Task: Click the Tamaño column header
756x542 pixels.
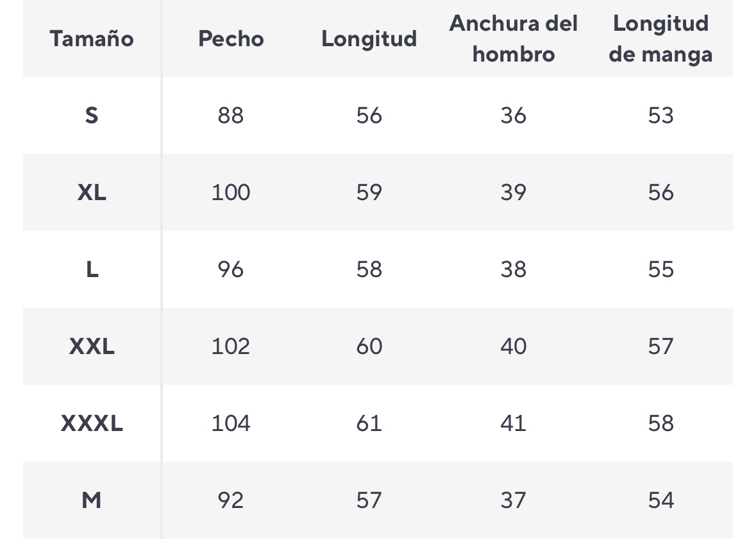Action: click(x=92, y=39)
